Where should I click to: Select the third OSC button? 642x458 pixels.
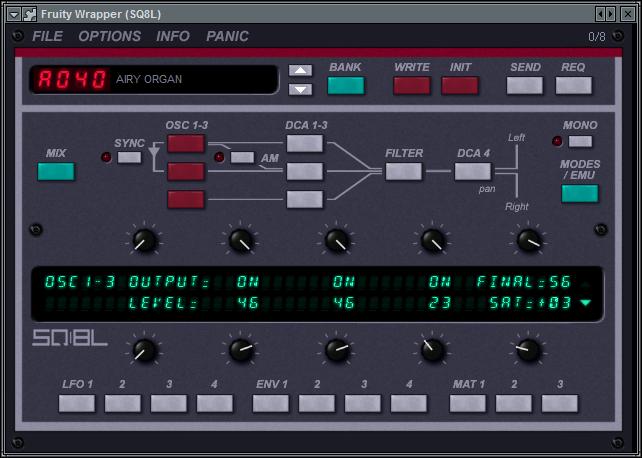(186, 199)
